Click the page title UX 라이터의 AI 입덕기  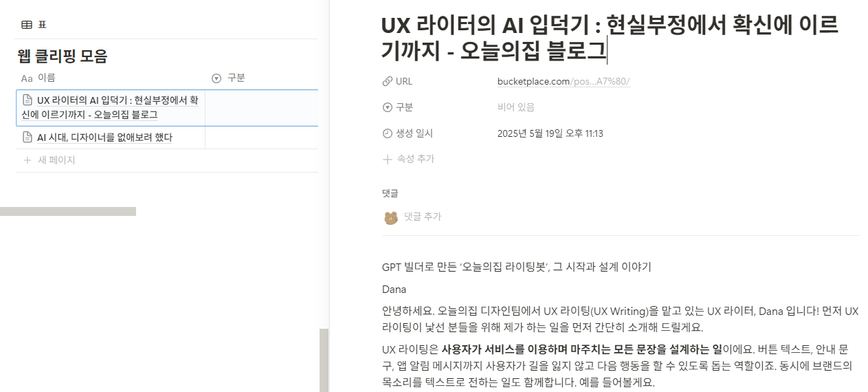[x=610, y=37]
